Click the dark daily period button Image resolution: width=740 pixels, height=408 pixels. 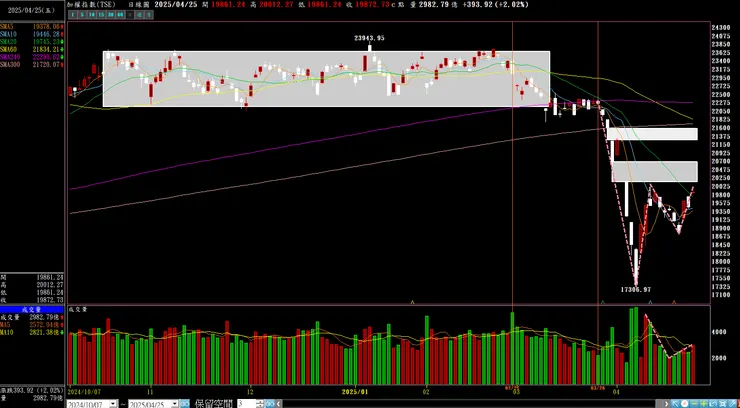pos(130,15)
